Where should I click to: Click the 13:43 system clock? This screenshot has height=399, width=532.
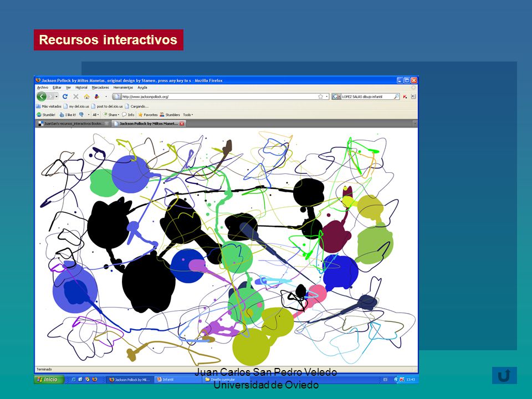(x=411, y=380)
